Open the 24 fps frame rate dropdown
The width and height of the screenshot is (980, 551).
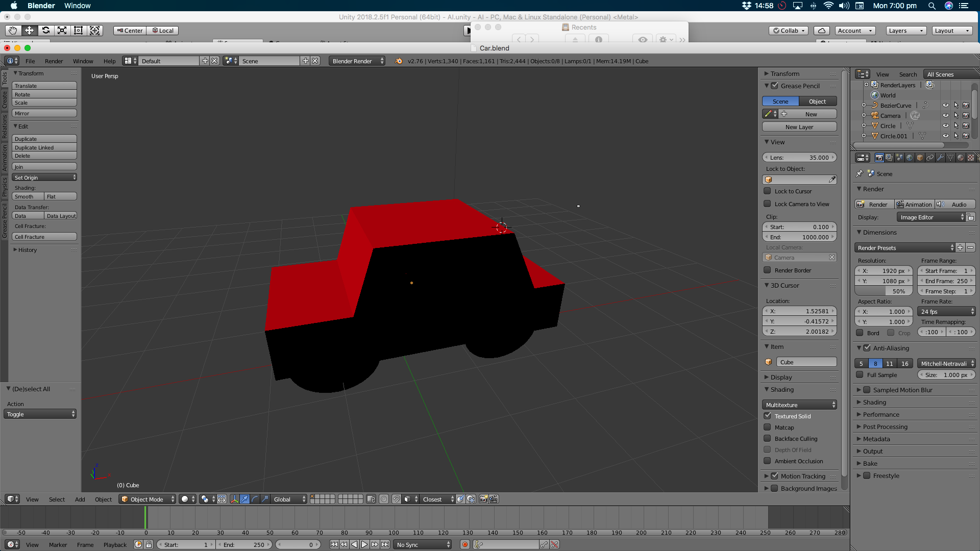coord(947,312)
